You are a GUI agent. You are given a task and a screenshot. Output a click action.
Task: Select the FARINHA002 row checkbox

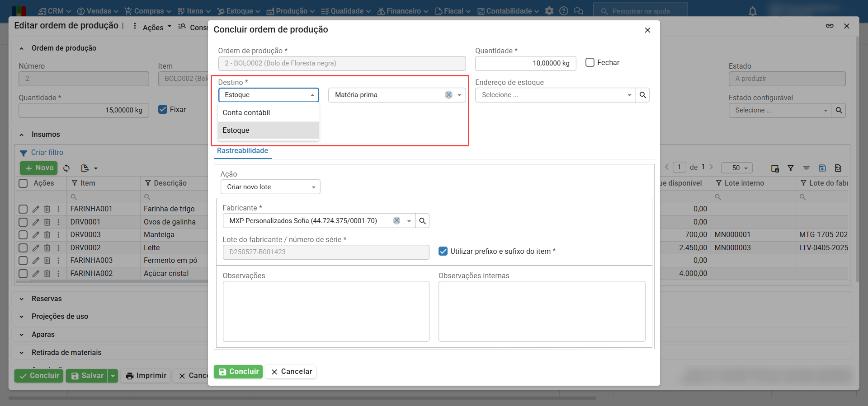[23, 274]
